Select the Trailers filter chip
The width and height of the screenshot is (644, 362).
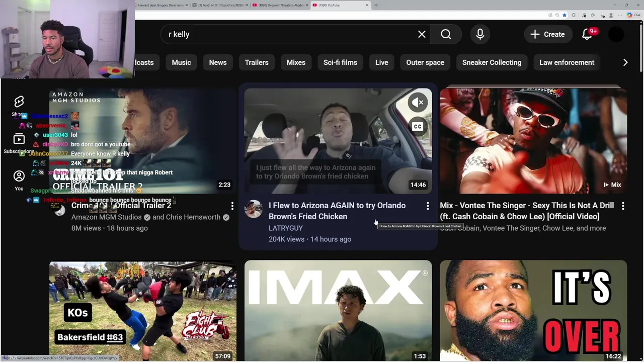coord(257,62)
